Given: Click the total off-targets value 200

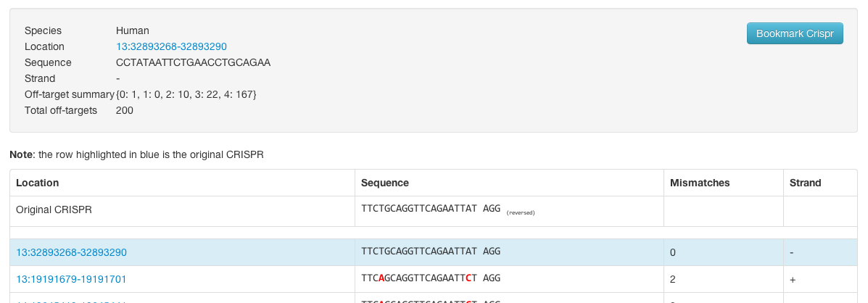Looking at the screenshot, I should 125,110.
